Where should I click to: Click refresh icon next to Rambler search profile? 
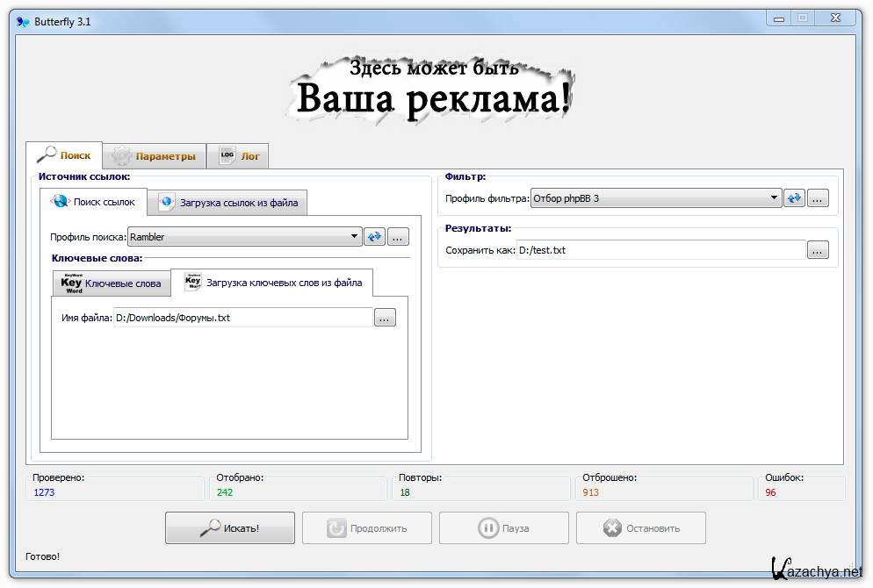(x=374, y=237)
